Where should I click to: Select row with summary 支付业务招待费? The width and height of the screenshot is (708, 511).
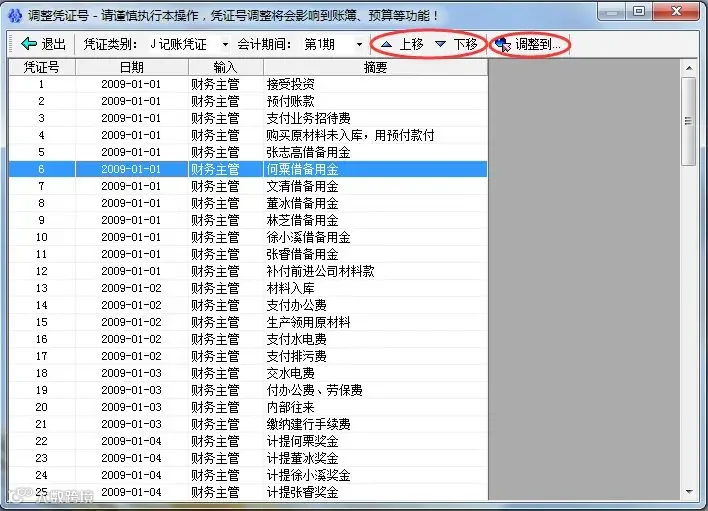pyautogui.click(x=248, y=118)
